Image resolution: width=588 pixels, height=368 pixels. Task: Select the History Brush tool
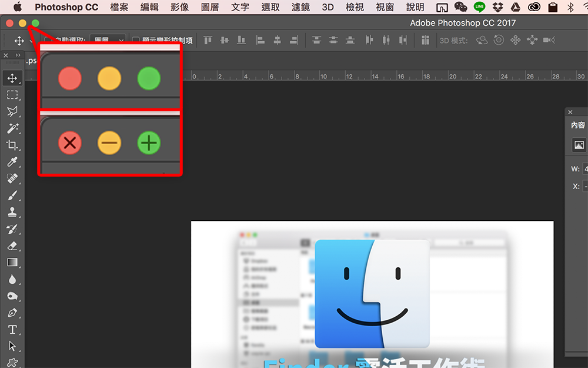click(12, 229)
